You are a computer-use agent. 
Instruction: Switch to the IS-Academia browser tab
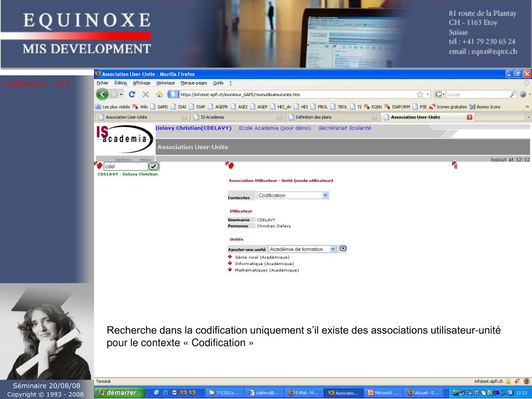pyautogui.click(x=212, y=117)
